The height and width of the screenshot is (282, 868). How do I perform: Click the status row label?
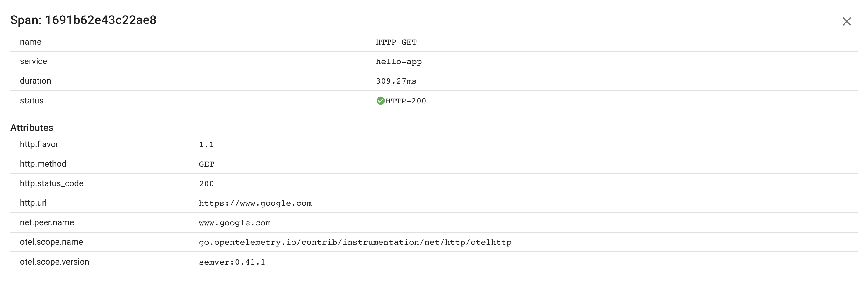(x=32, y=100)
